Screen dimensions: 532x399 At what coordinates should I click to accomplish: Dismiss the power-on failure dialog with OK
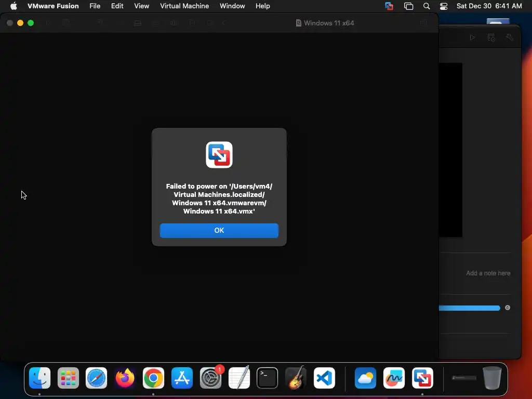[x=219, y=230]
